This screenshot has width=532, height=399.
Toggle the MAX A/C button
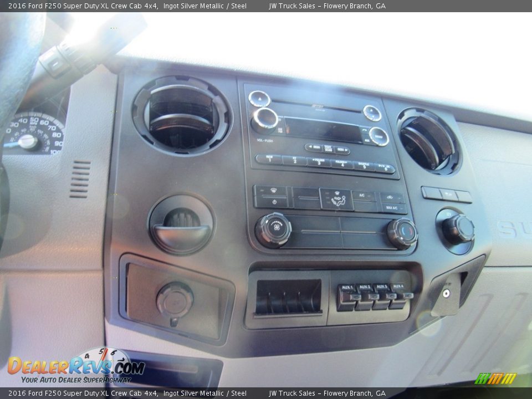click(393, 208)
